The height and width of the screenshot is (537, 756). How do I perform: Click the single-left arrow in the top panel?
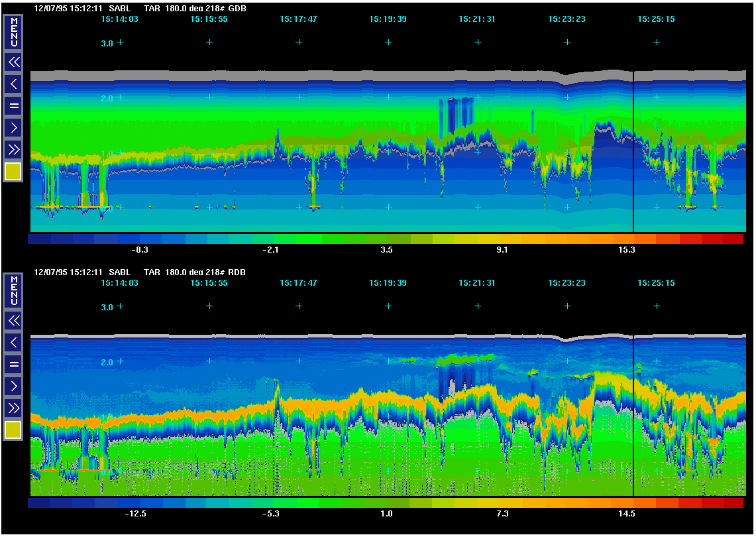[13, 84]
